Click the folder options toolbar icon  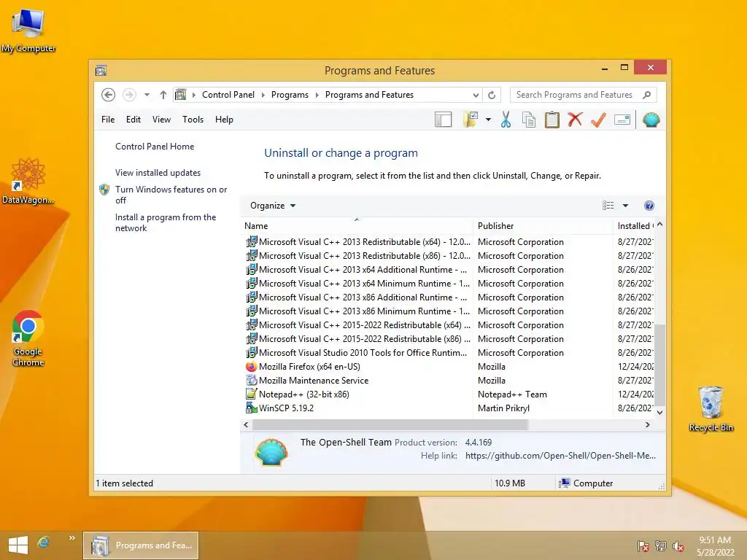(x=471, y=120)
